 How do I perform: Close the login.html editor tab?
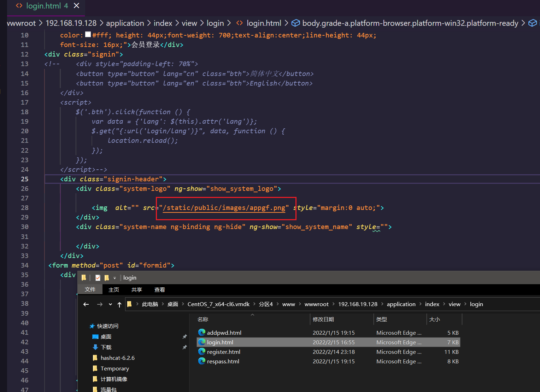tap(76, 6)
